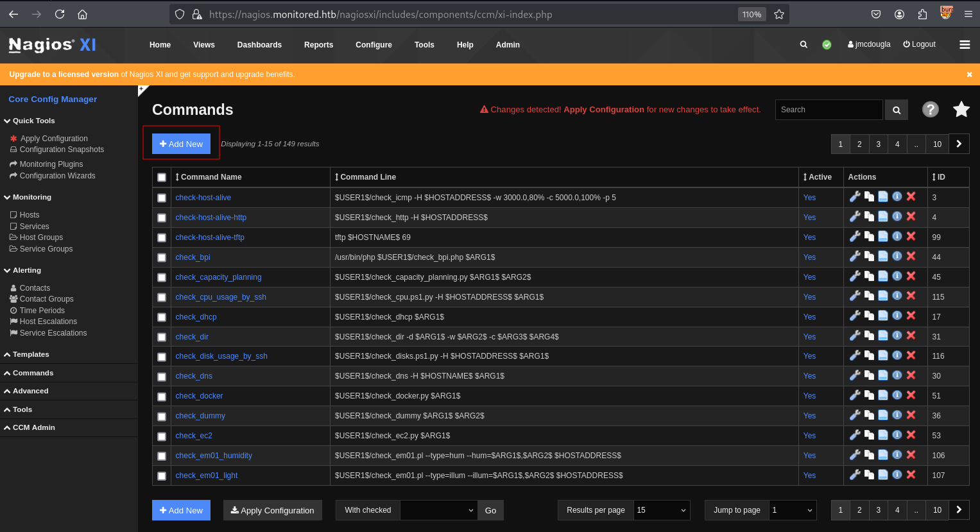Collapse the Alerting sidebar section

coord(22,270)
